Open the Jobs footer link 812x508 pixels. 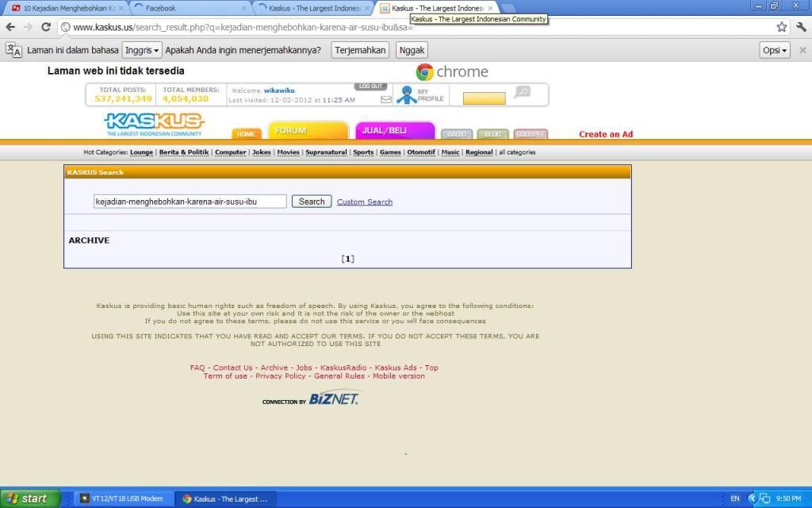304,368
